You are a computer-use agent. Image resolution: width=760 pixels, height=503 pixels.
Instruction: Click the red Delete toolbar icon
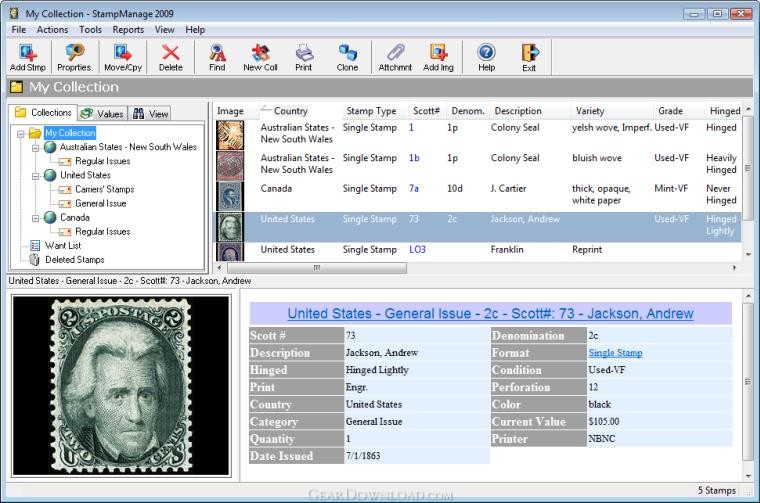(x=171, y=57)
